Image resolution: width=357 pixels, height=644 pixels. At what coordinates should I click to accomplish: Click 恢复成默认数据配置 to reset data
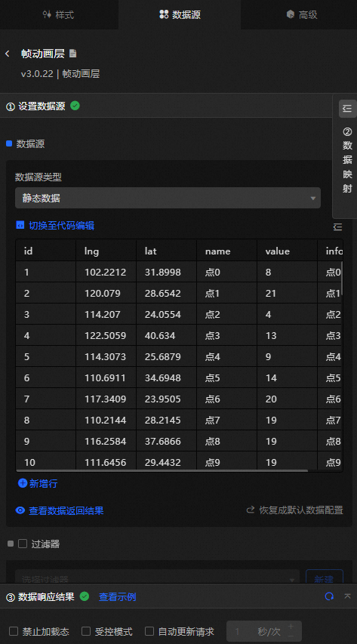301,510
